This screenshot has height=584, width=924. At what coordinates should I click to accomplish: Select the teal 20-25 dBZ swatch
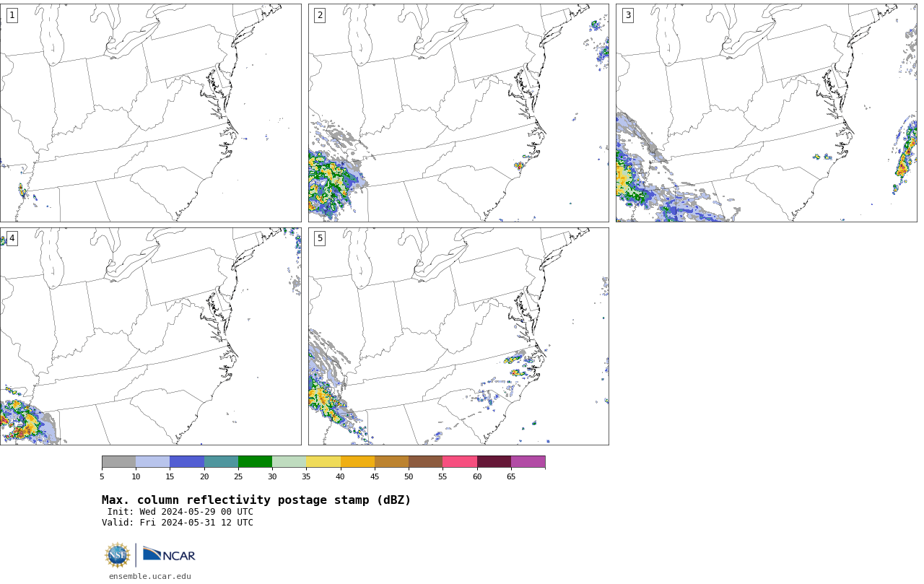221,462
